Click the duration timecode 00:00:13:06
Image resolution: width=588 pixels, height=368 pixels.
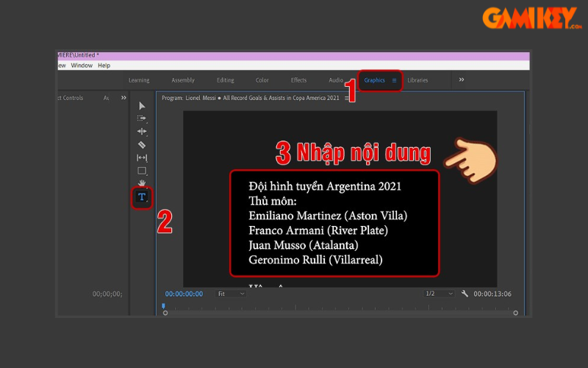coord(492,294)
